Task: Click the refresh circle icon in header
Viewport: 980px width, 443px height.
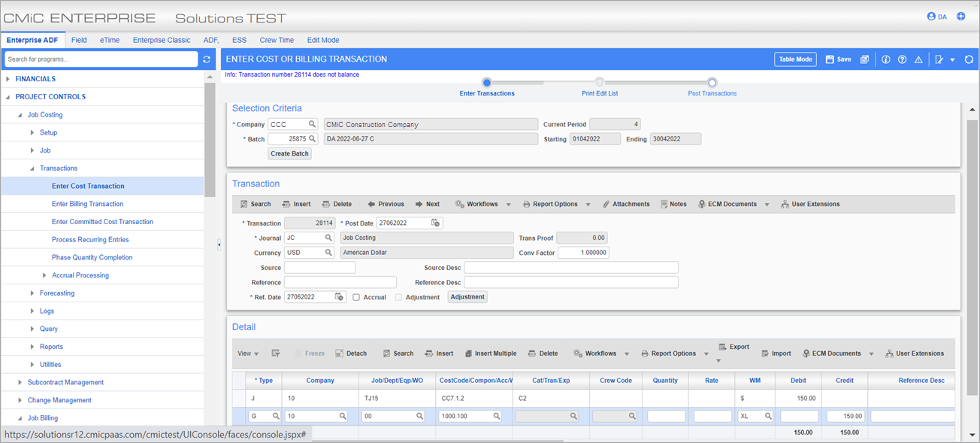Action: [969, 59]
